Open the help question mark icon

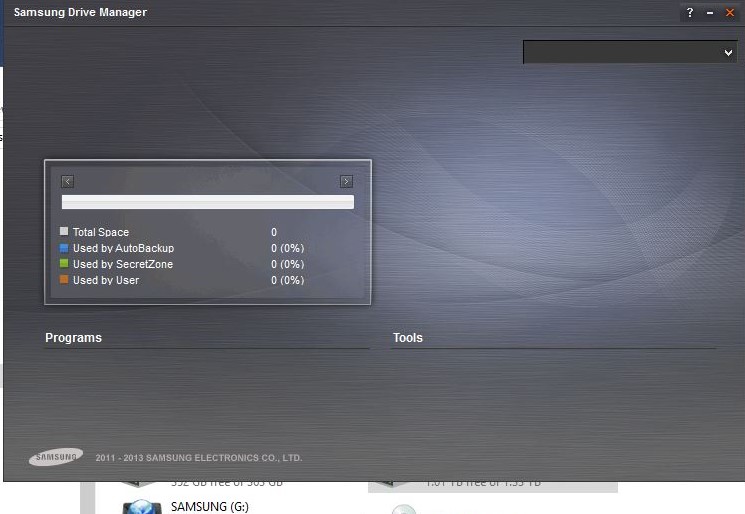[x=690, y=12]
